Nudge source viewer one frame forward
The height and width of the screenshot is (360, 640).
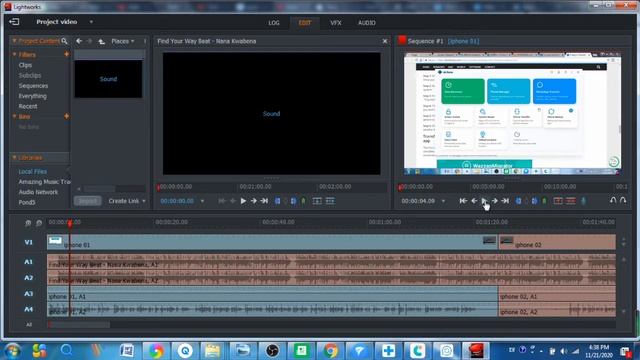click(x=253, y=201)
